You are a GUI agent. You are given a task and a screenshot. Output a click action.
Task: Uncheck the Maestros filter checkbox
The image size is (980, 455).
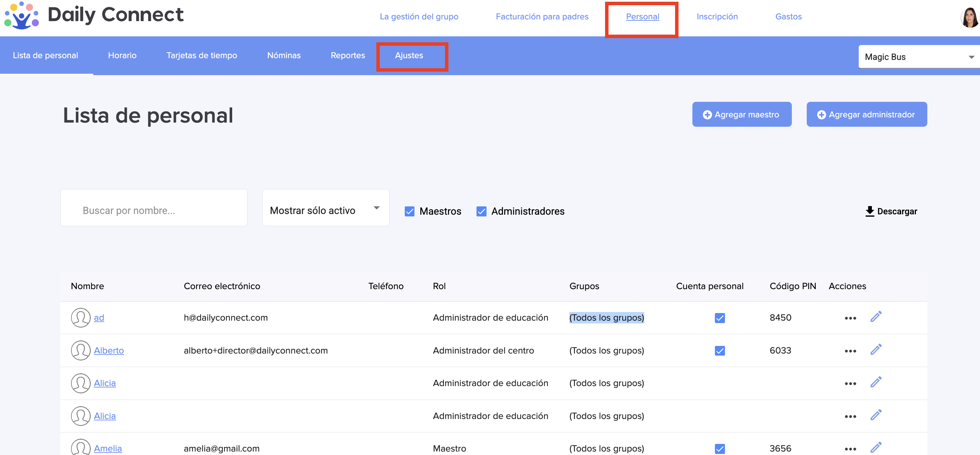(409, 211)
